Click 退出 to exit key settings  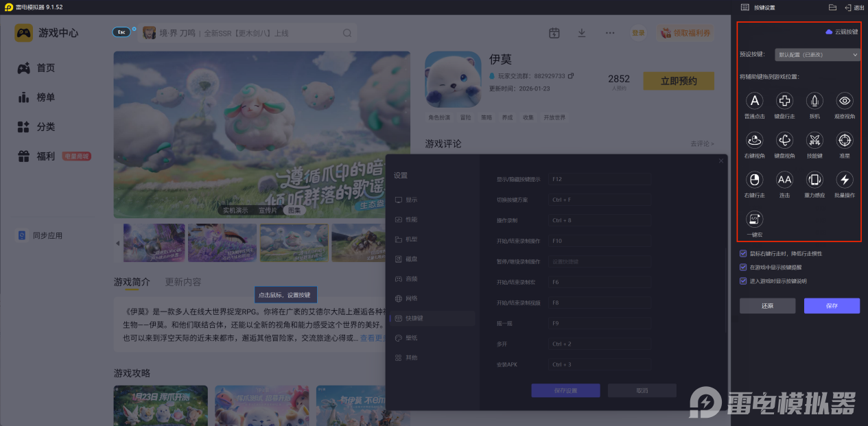click(854, 8)
